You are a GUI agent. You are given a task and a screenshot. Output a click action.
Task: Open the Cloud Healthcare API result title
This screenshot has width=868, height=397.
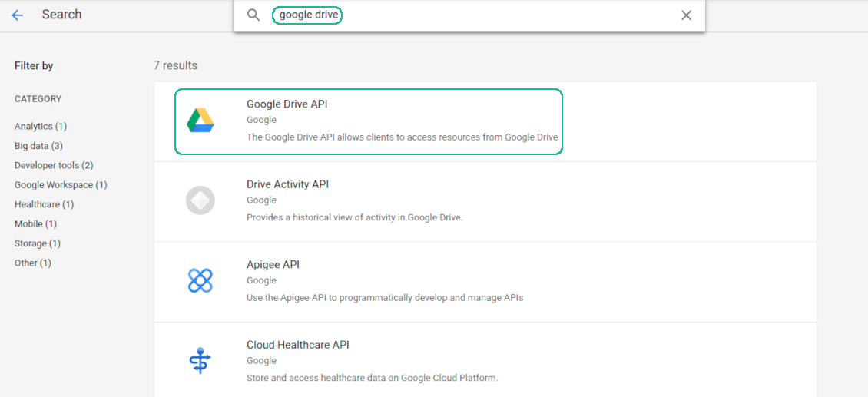[297, 345]
